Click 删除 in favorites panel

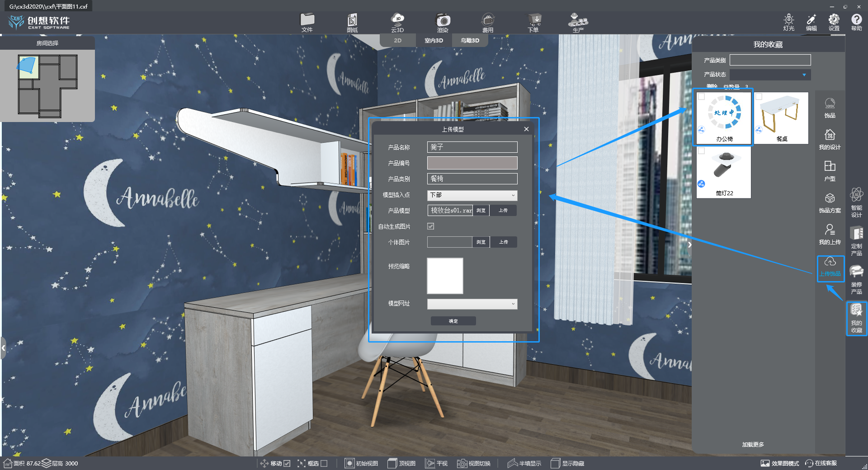tap(712, 86)
